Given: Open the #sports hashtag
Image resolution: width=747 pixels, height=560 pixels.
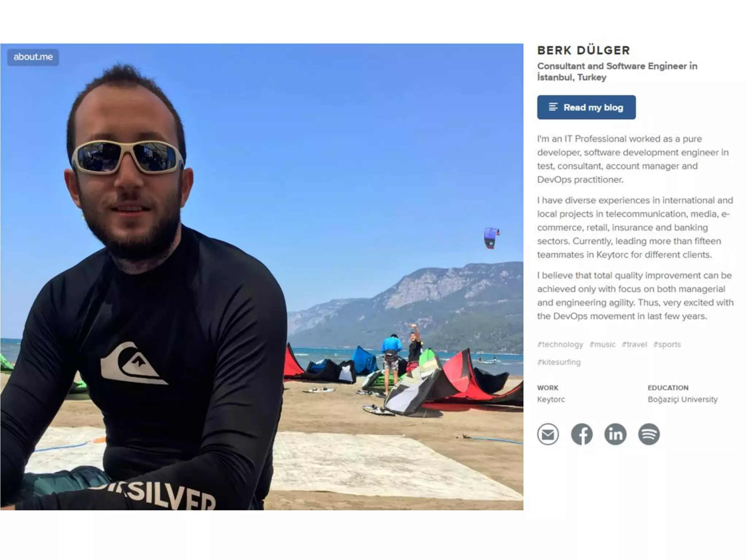Looking at the screenshot, I should point(667,344).
